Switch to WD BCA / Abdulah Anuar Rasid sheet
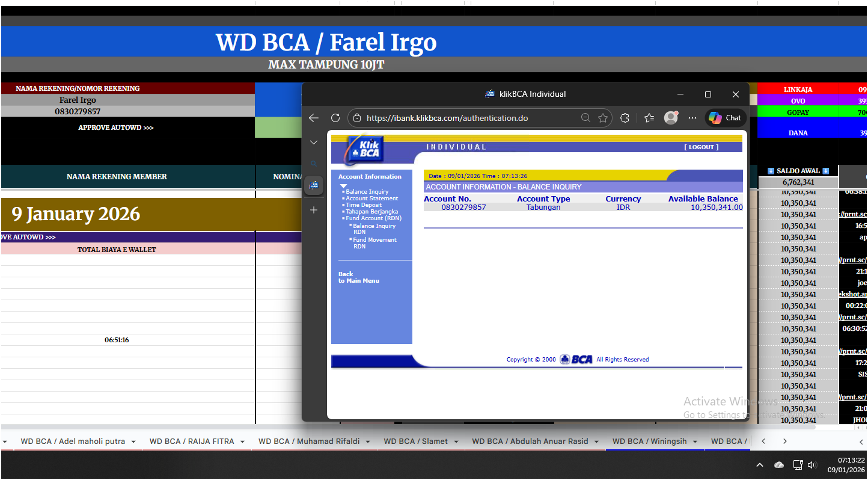 530,442
